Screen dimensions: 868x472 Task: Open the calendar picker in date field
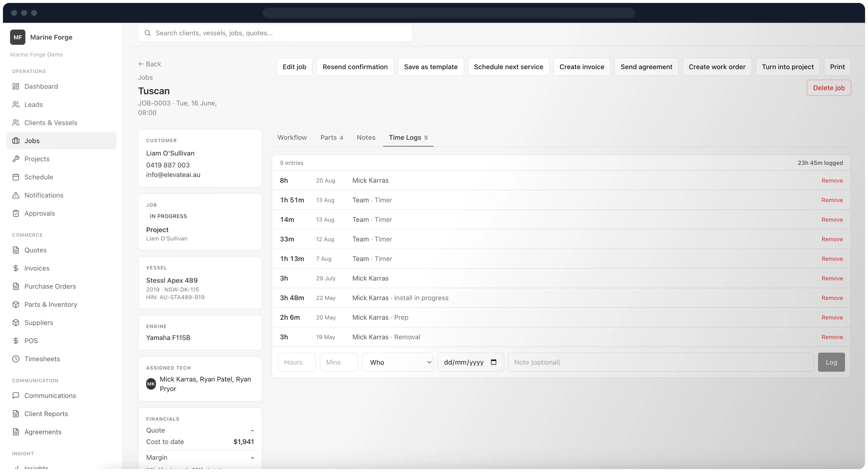(x=494, y=362)
